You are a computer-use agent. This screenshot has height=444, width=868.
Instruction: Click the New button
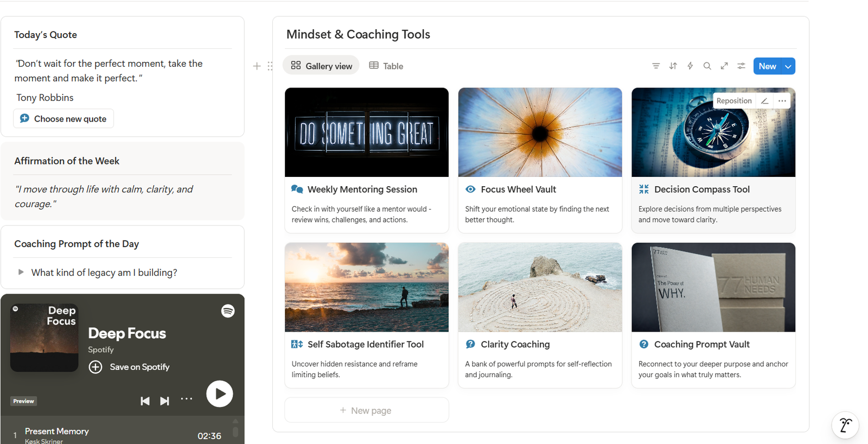[x=768, y=66]
